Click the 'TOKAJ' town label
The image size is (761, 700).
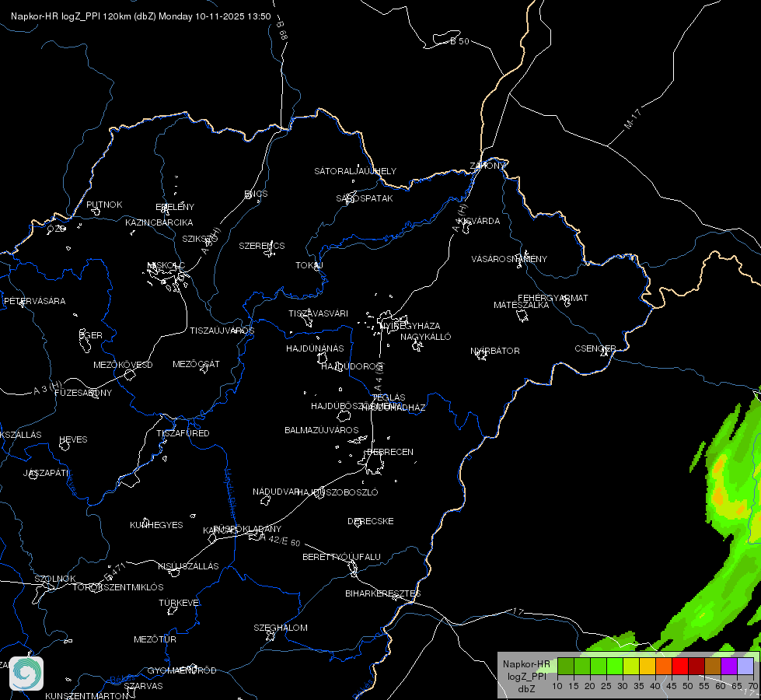tap(309, 265)
